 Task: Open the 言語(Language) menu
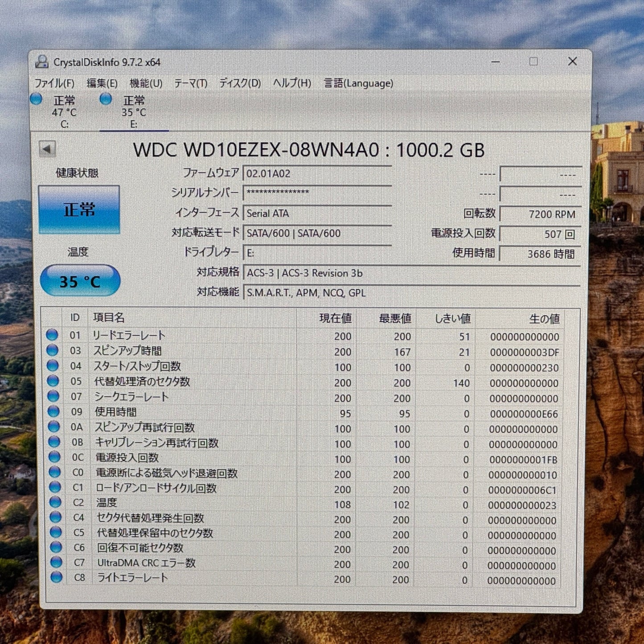click(x=358, y=83)
